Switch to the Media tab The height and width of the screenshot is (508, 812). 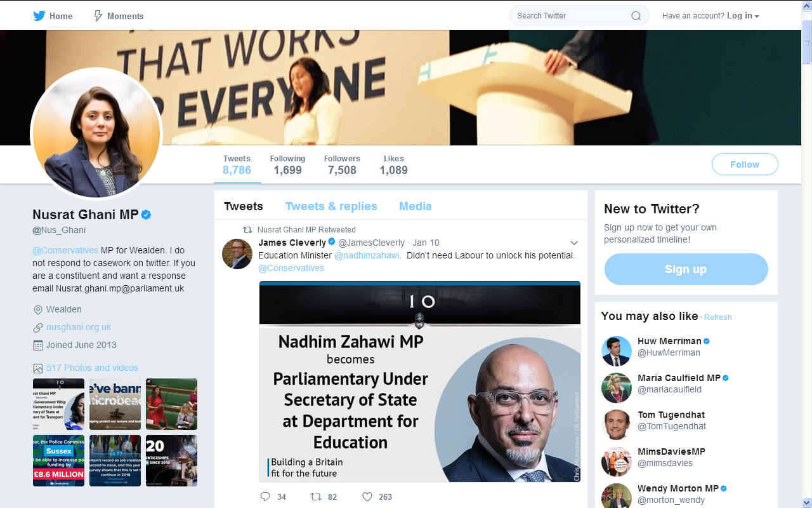pos(416,206)
